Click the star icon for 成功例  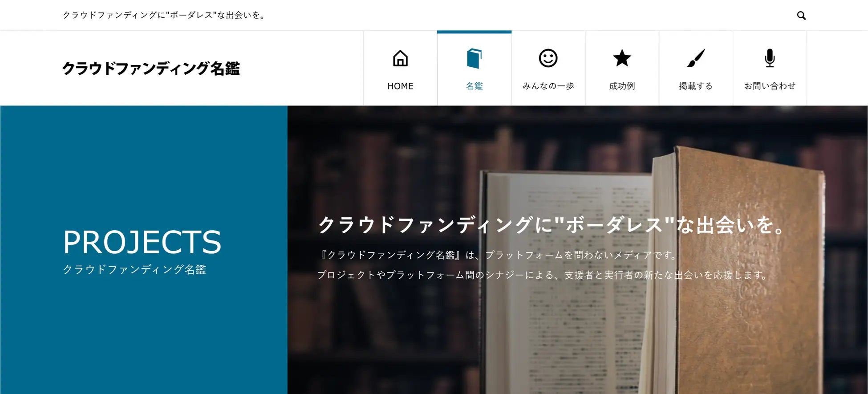coord(622,58)
